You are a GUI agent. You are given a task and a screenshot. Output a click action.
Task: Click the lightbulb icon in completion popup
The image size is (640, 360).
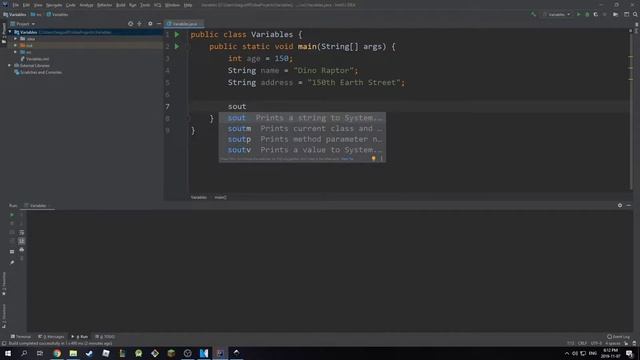(x=373, y=158)
